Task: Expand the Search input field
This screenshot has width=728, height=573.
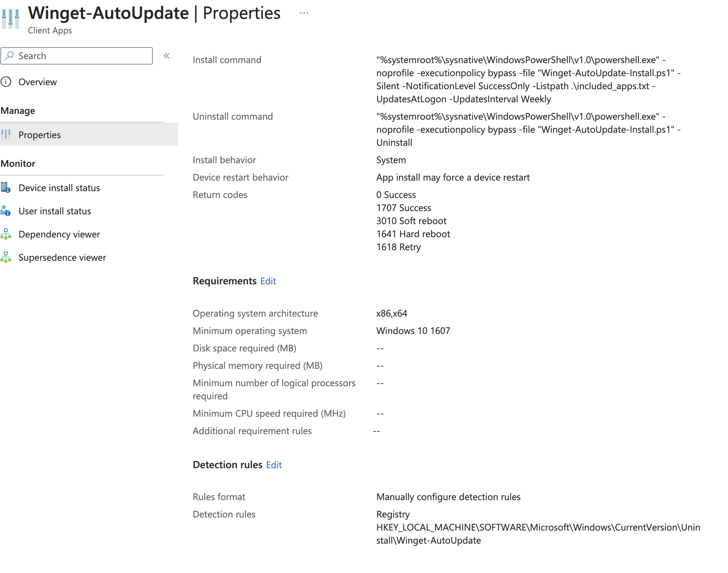Action: [x=76, y=55]
